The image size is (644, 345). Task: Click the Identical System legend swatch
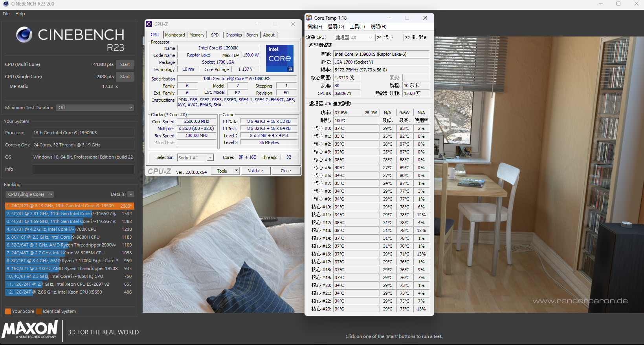click(x=39, y=311)
